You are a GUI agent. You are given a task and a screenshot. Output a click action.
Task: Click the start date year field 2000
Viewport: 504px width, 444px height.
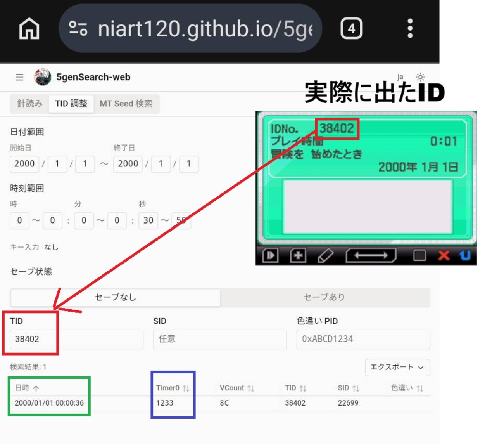pos(24,164)
